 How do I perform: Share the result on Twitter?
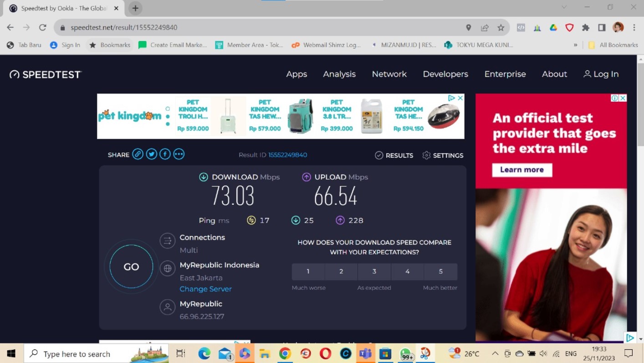coord(152,154)
